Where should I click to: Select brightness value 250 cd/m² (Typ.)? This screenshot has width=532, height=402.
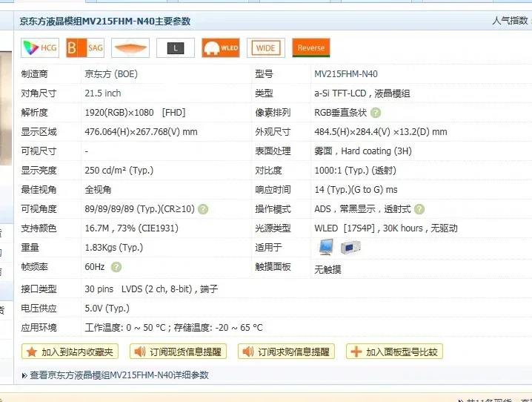click(119, 171)
